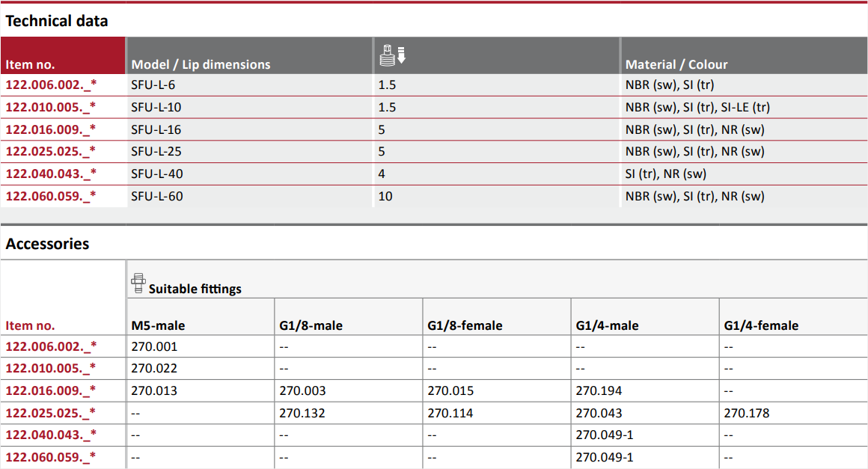This screenshot has width=868, height=469.
Task: Select fitting number 270.043
Action: (x=599, y=413)
